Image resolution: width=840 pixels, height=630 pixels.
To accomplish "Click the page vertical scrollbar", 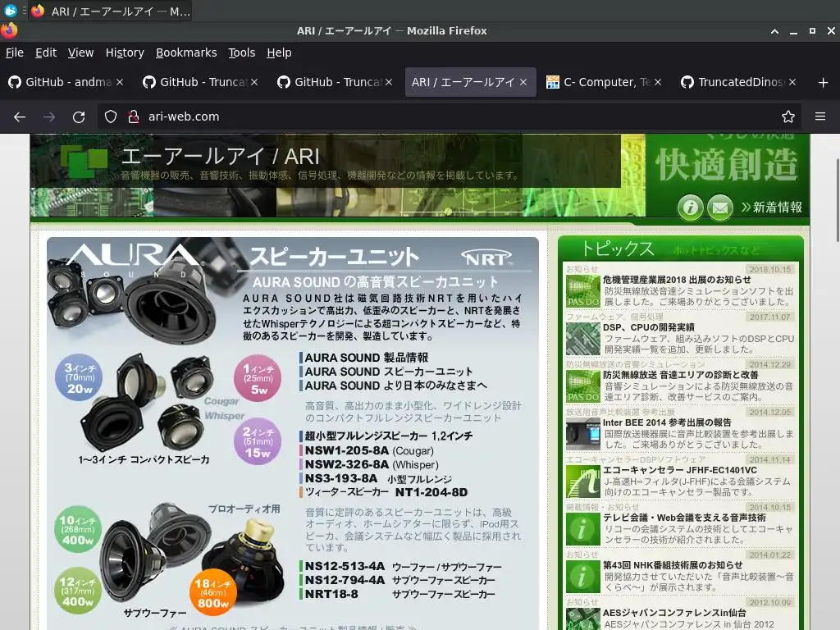I will point(838,199).
